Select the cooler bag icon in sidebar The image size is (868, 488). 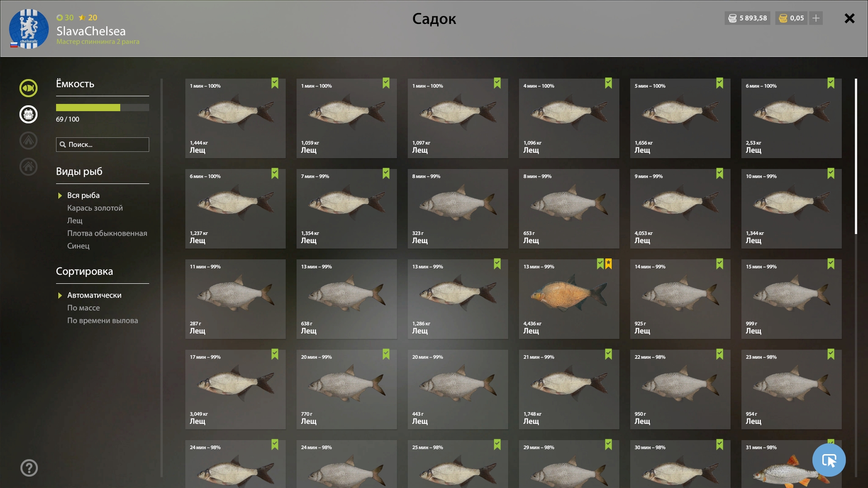[x=28, y=114]
